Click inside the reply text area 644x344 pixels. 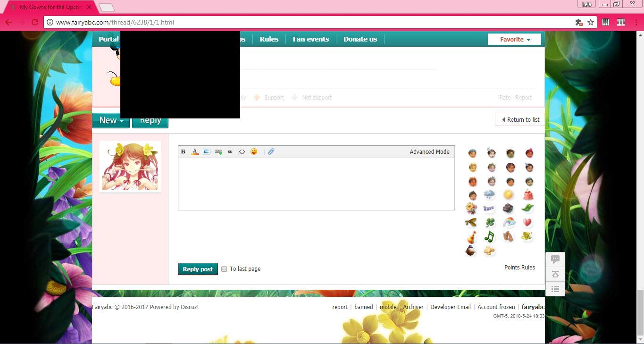pos(316,184)
